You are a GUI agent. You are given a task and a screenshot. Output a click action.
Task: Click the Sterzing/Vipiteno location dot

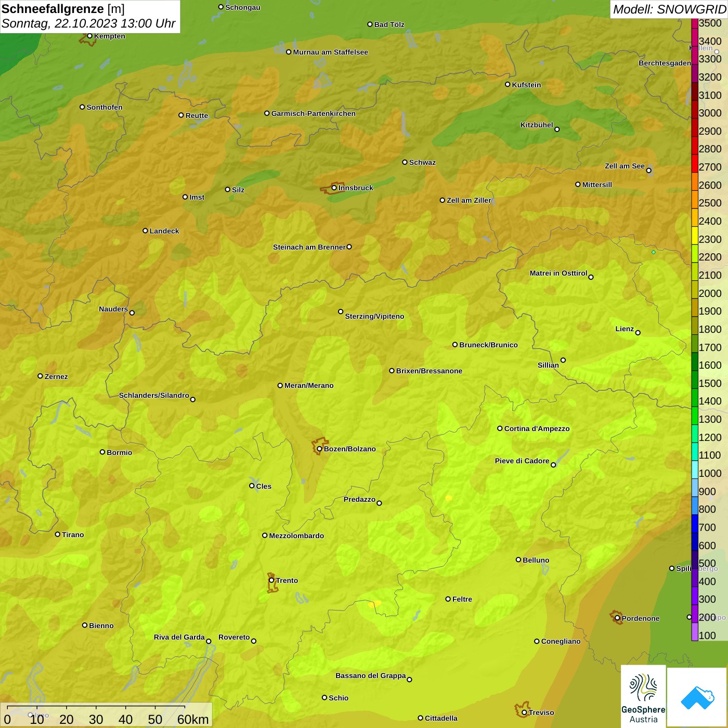coord(341,311)
